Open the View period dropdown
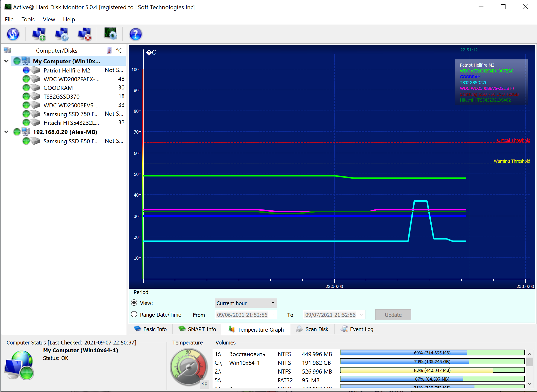Screen dimensions: 537x392 pos(244,303)
